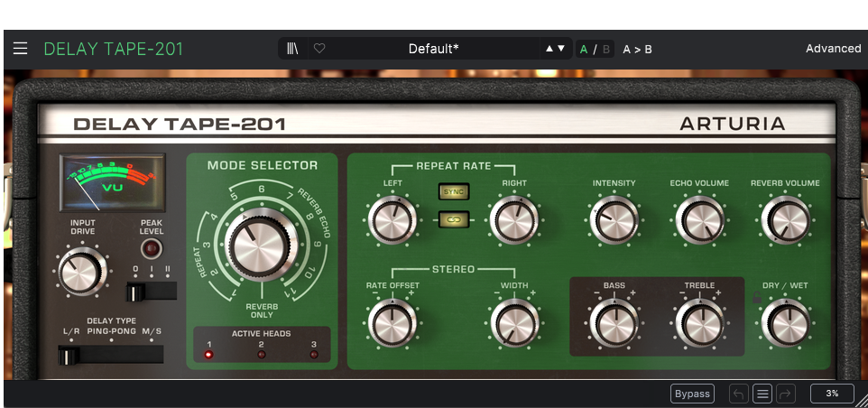This screenshot has width=868, height=408.
Task: Click the Reverb Volume knob
Action: tap(785, 219)
